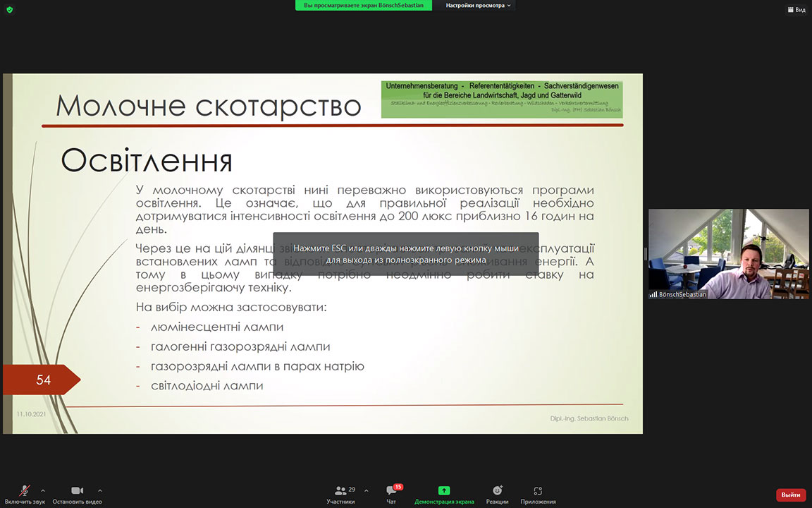Click the ESC fullscreen exit hint overlay
The image size is (812, 508).
tap(406, 254)
